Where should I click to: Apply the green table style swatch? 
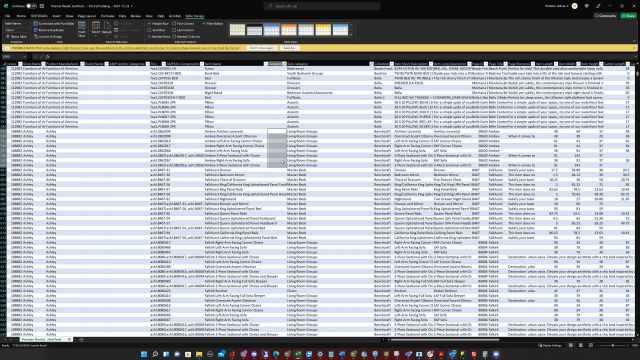(237, 29)
